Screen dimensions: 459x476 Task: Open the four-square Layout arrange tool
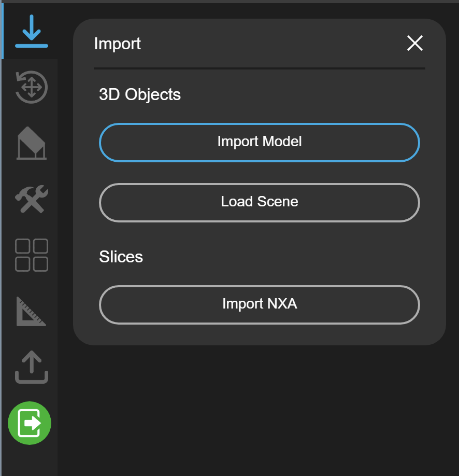32,255
